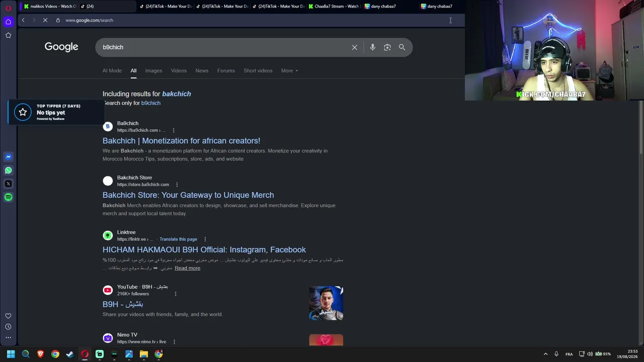The width and height of the screenshot is (644, 362).
Task: Switch to the Images search tab
Action: [x=153, y=70]
